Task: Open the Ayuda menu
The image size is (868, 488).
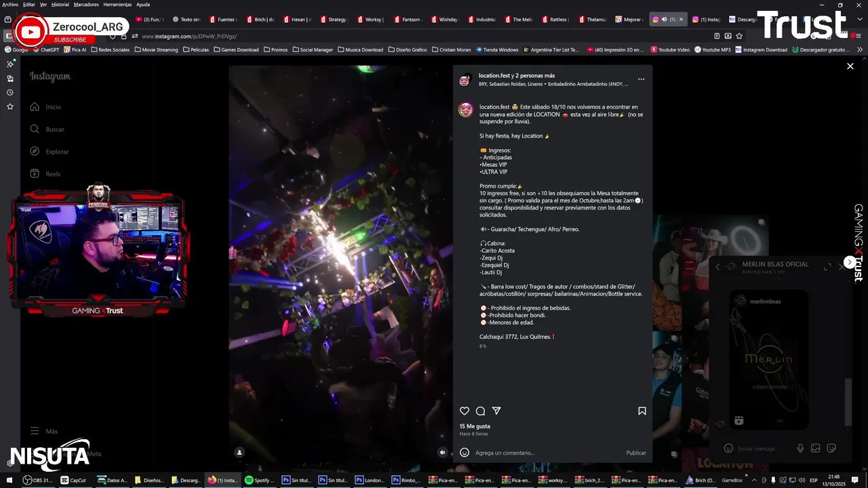Action: tap(143, 4)
